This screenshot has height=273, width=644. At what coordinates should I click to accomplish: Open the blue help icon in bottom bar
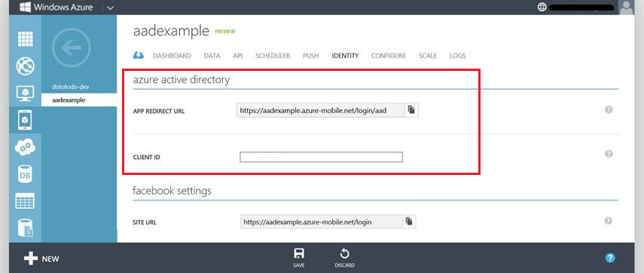[x=610, y=258]
